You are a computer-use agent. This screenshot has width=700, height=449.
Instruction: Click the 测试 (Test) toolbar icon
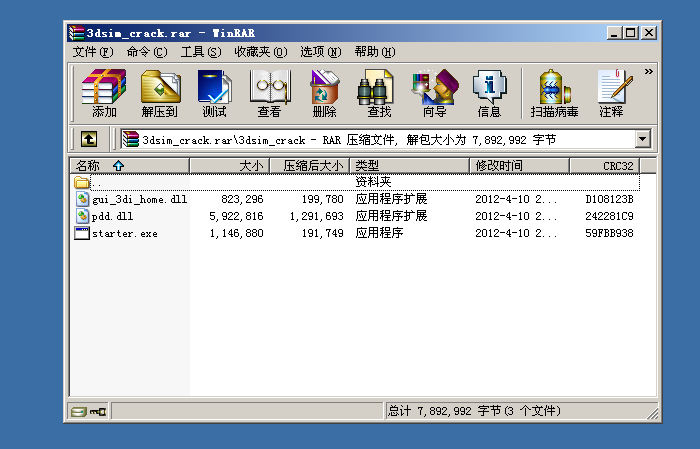(x=214, y=93)
